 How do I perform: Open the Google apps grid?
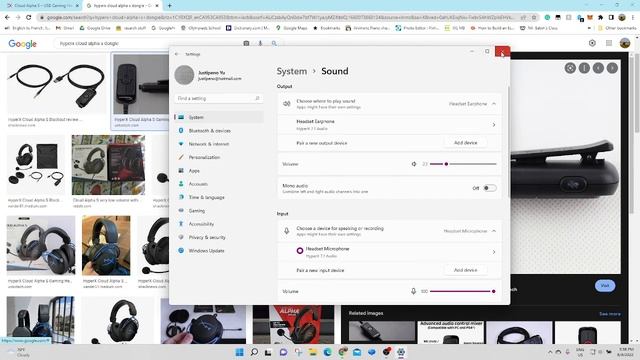(x=609, y=43)
